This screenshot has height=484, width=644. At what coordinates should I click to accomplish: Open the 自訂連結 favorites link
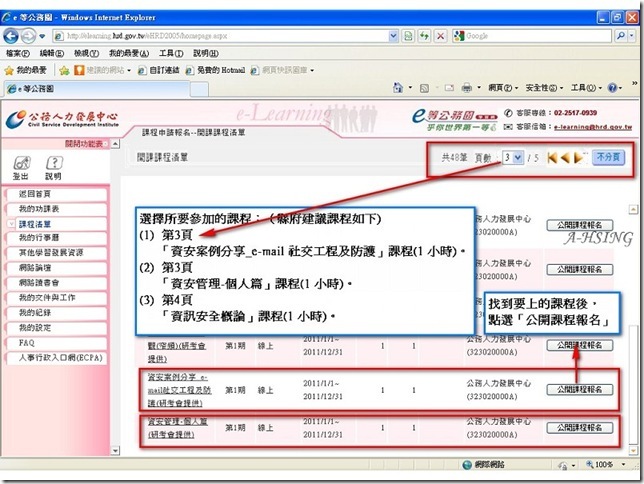click(x=159, y=70)
